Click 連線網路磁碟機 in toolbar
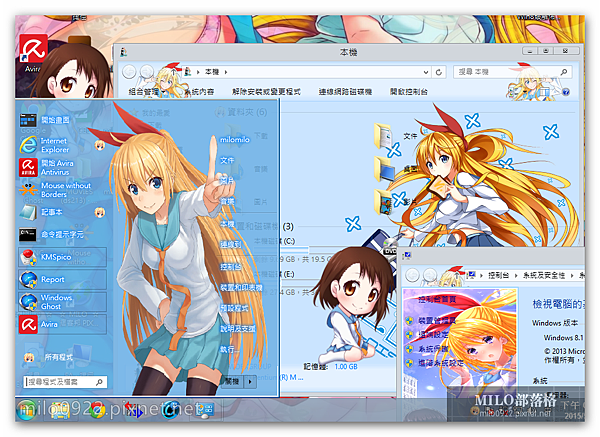 click(345, 92)
